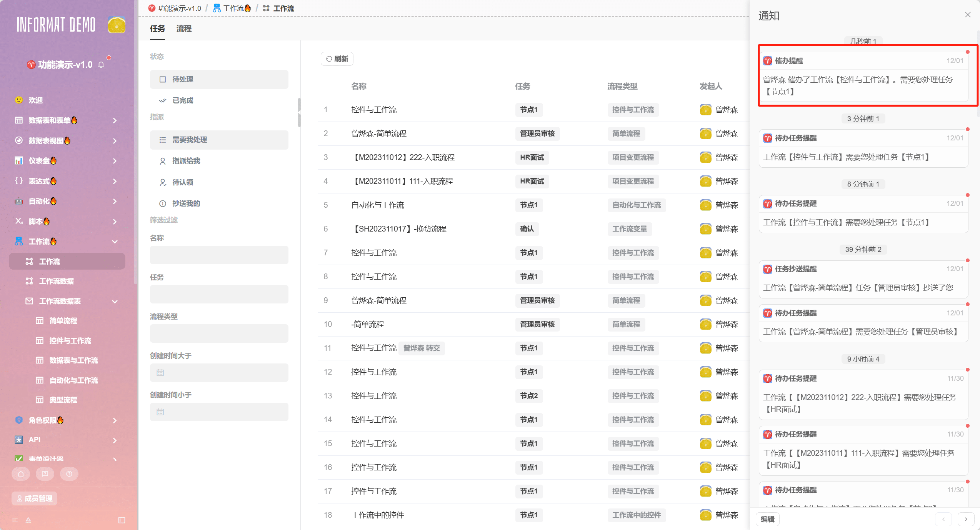
Task: Open 工作流数据 in the sidebar
Action: pyautogui.click(x=57, y=281)
